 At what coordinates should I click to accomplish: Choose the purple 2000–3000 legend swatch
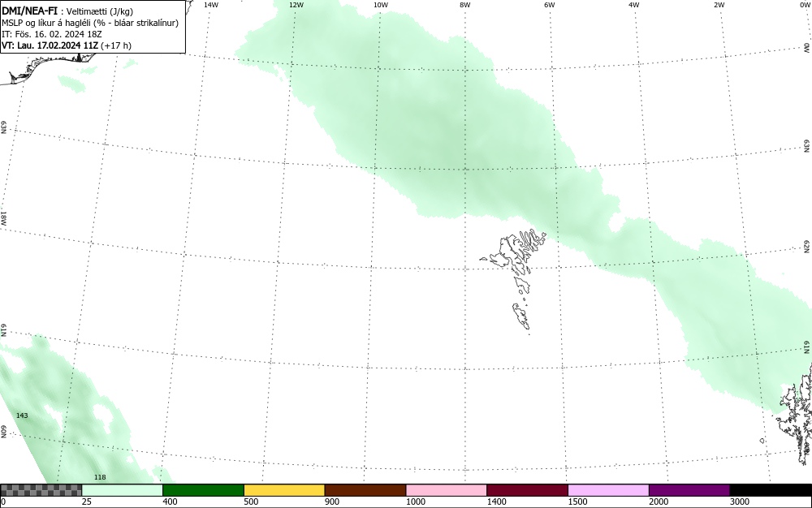pos(689,490)
